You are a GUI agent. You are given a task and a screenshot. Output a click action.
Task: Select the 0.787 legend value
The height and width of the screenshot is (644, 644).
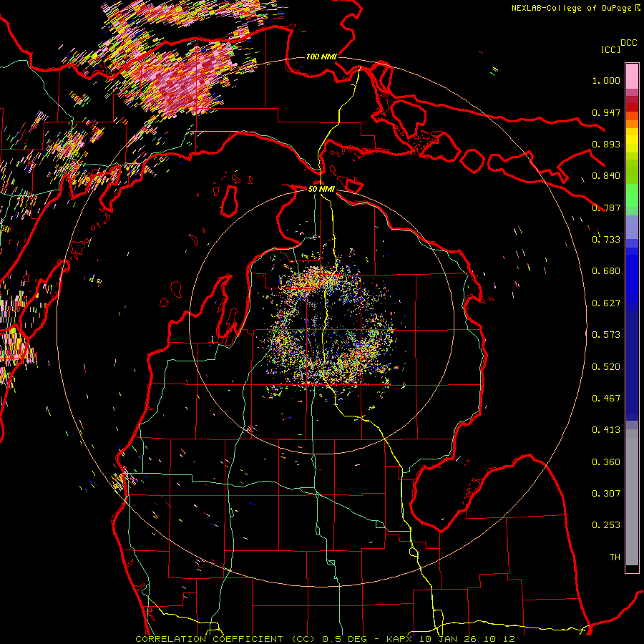click(606, 208)
